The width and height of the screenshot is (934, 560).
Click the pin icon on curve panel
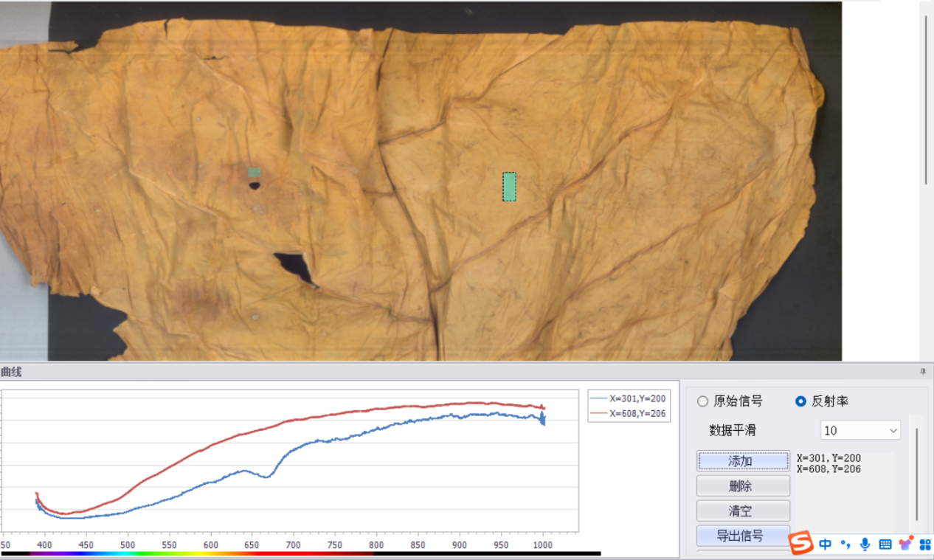[922, 372]
